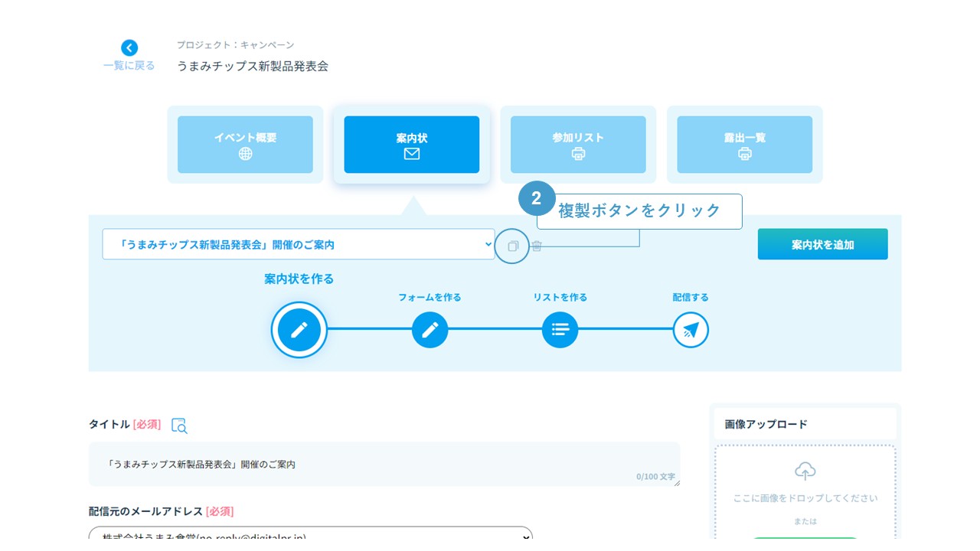This screenshot has width=980, height=551.
Task: Go to the フォームを作る step icon
Action: pyautogui.click(x=430, y=330)
